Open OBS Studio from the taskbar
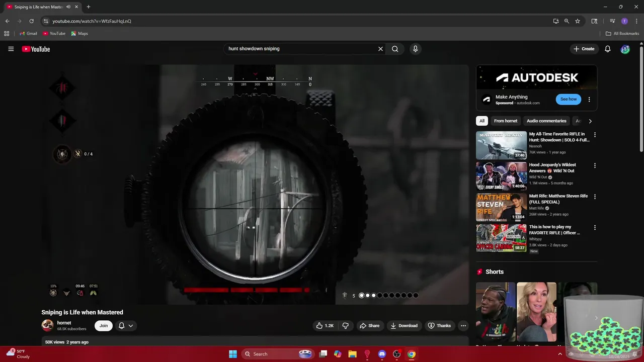644x362 pixels. [x=396, y=354]
